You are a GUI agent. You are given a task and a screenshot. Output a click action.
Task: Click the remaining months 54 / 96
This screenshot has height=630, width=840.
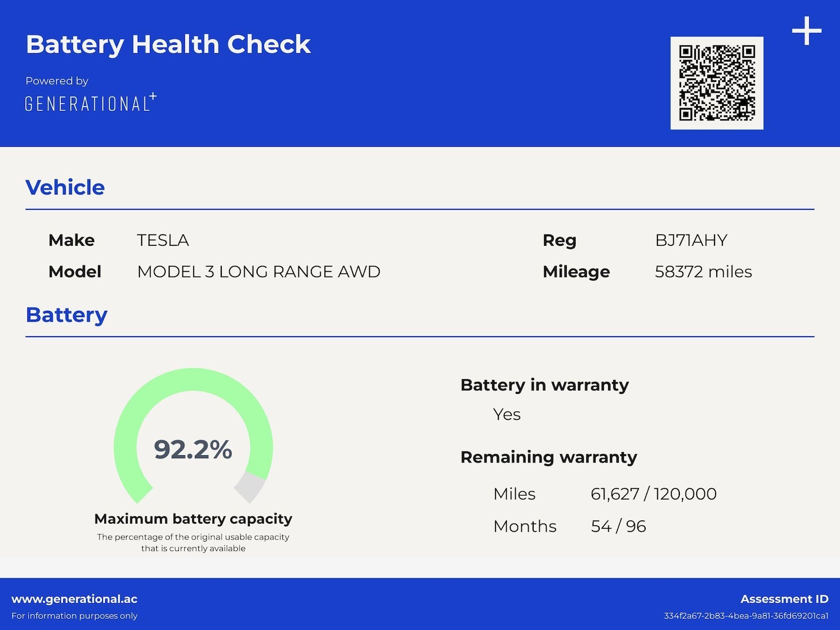pos(618,526)
